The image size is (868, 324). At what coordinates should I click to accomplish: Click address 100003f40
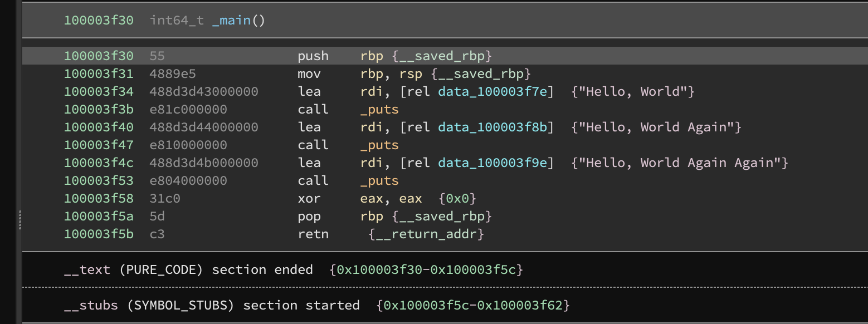tap(99, 127)
